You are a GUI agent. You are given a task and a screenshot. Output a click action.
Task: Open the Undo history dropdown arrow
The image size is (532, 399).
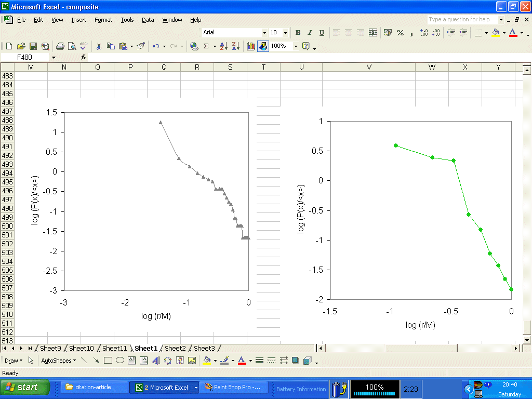tap(164, 46)
